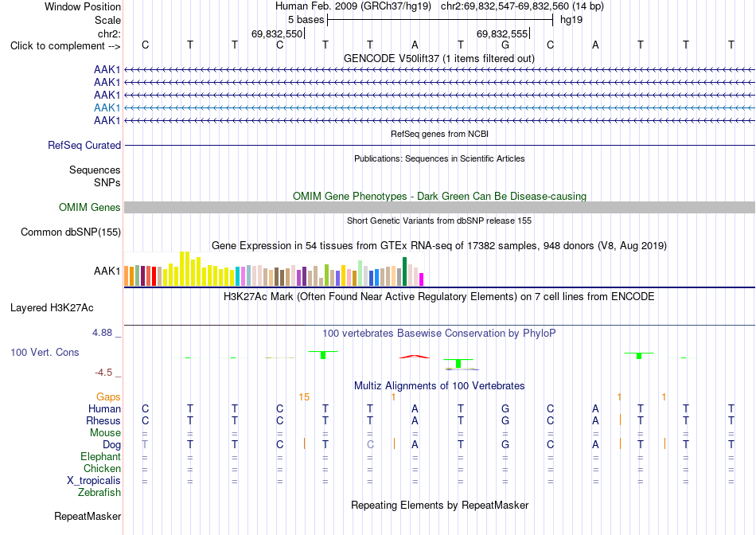756x535 pixels.
Task: Click the -4.5 PhyloP lower scale value
Action: 103,373
